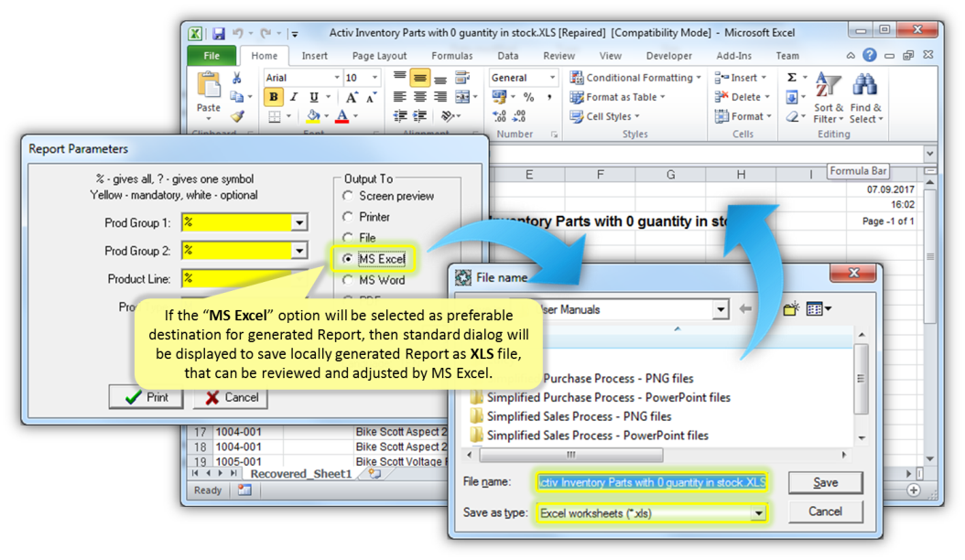Image resolution: width=965 pixels, height=560 pixels.
Task: Click the Paste clipboard icon in the ribbon
Action: click(209, 85)
